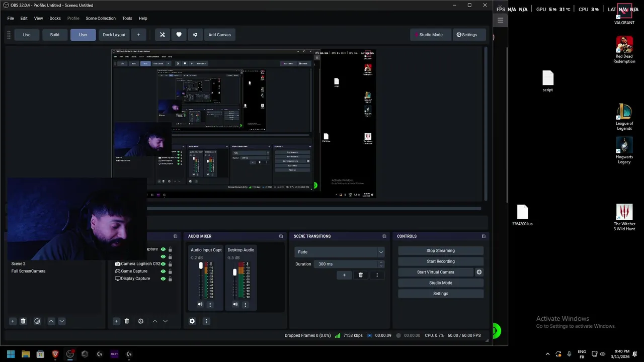Screen dimensions: 644x362
Task: Increase the transition duration with the up arrow
Action: 381,262
